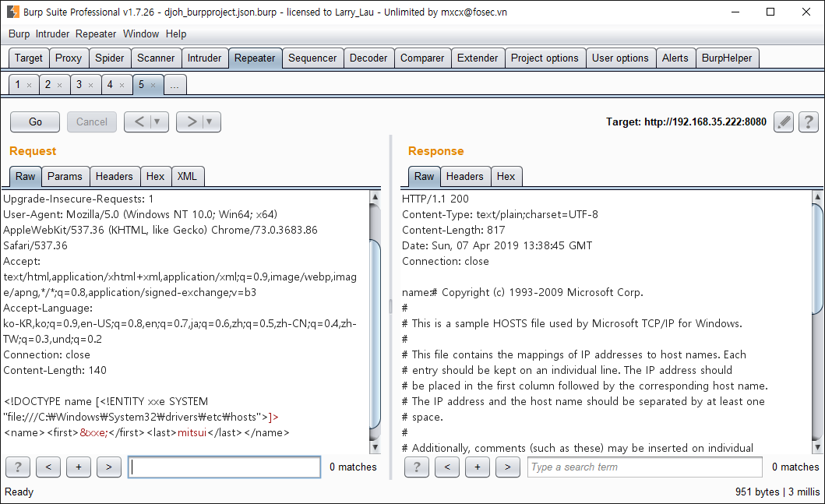Click Go to send the request
The image size is (825, 504).
(35, 122)
